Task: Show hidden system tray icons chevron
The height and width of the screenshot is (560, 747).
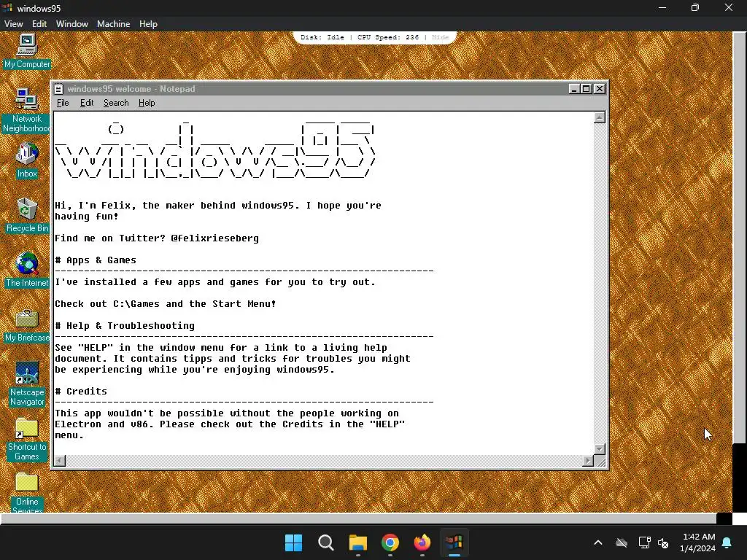Action: coord(598,542)
